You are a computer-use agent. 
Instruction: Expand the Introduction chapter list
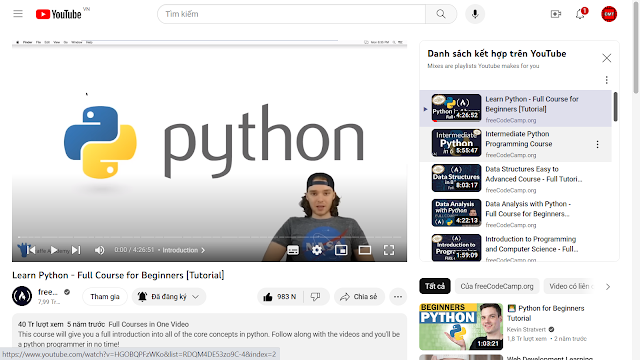(184, 250)
